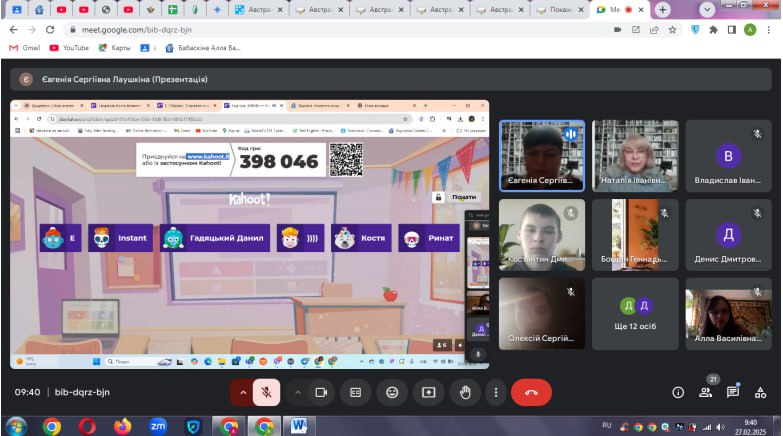Viewport: 783px width, 436px height.
Task: Open Zoom from the taskbar
Action: (158, 427)
